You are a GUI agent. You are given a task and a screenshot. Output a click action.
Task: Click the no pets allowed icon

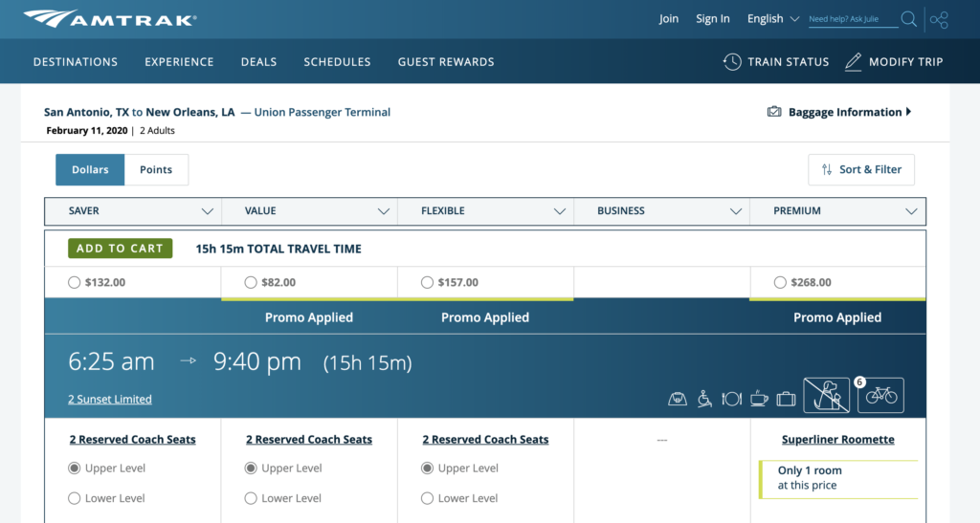pos(826,395)
